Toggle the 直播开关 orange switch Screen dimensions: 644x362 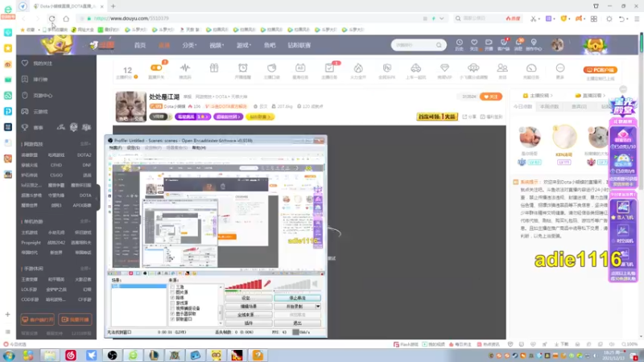156,68
